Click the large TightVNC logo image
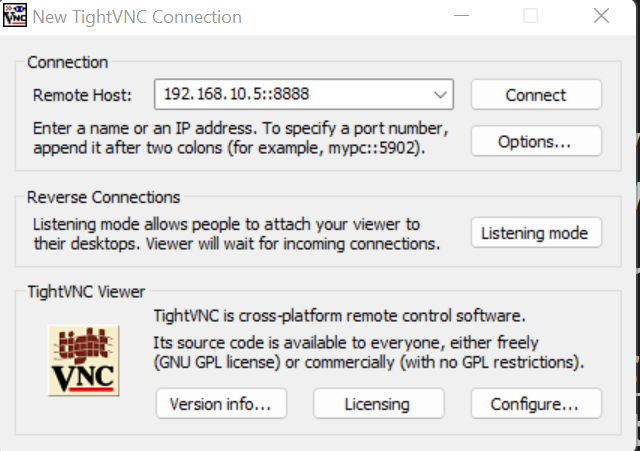Viewport: 640px width, 451px height. [x=83, y=360]
